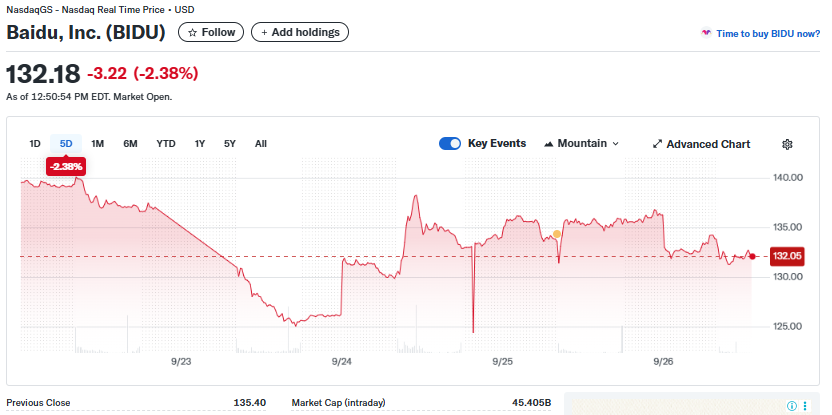Click the Key Events label text
The image size is (832, 415).
click(497, 143)
